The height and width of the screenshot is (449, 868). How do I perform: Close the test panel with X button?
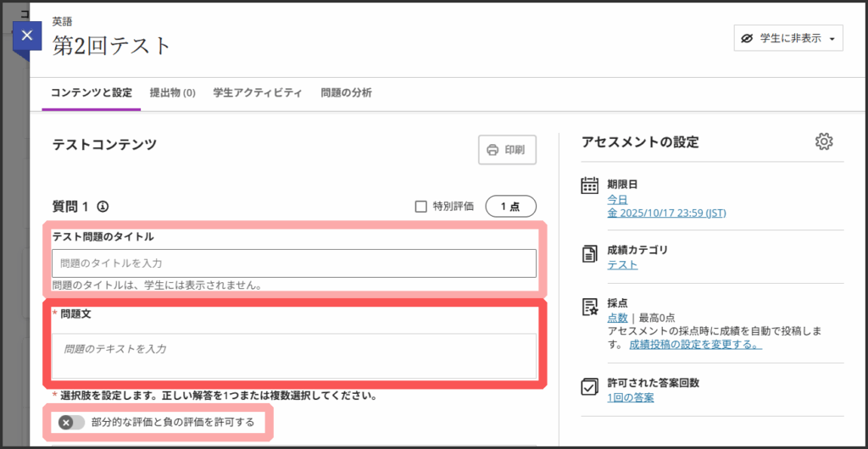27,36
